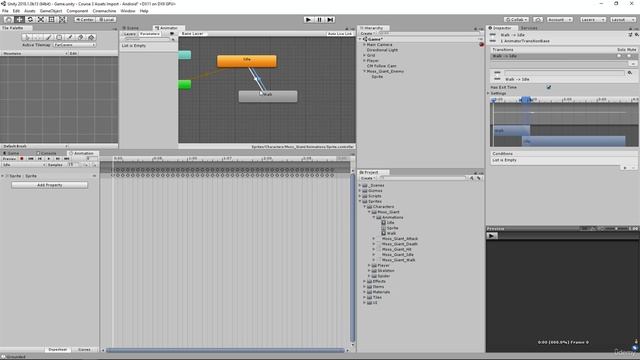Image resolution: width=640 pixels, height=360 pixels.
Task: Toggle Mute for Walk -> Idle transition
Action: (x=629, y=56)
